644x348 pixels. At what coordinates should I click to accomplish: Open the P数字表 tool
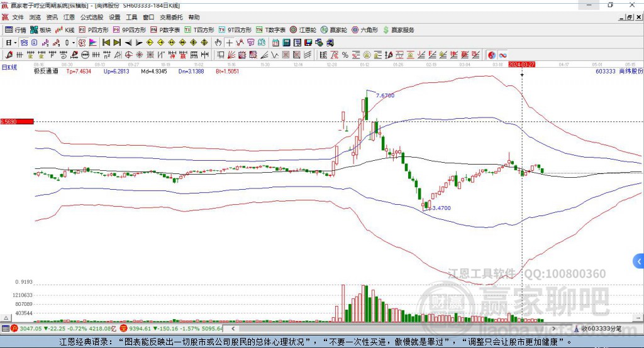(x=165, y=30)
